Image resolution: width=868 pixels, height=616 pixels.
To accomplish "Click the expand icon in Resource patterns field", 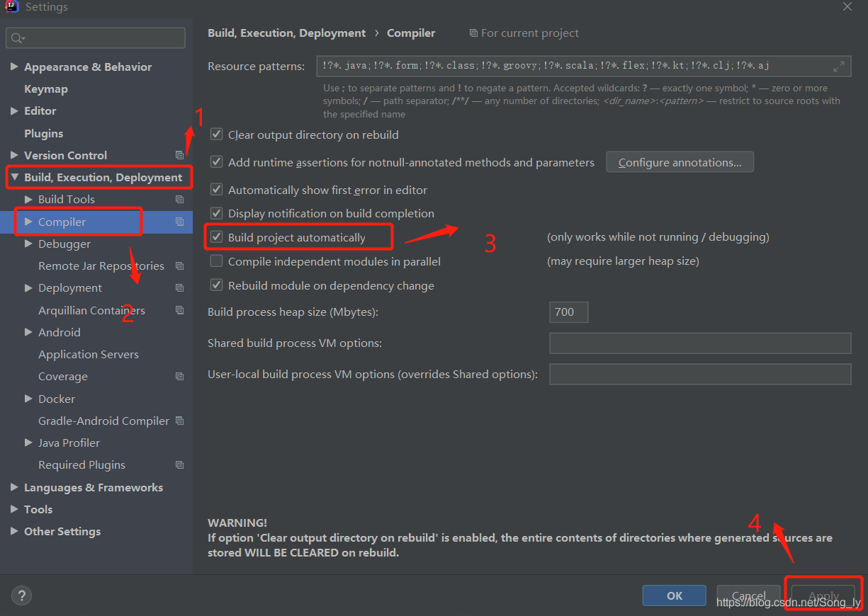I will pos(839,67).
